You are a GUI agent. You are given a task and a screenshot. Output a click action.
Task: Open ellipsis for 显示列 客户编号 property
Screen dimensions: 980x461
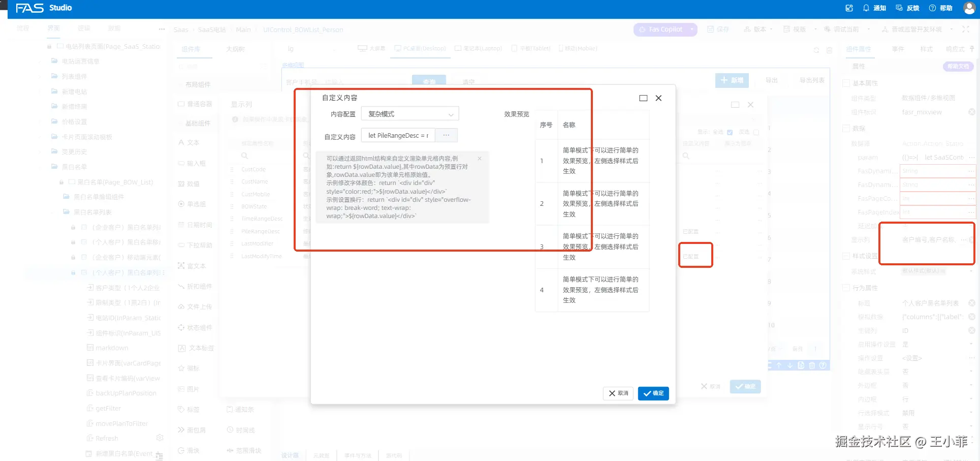coord(964,240)
